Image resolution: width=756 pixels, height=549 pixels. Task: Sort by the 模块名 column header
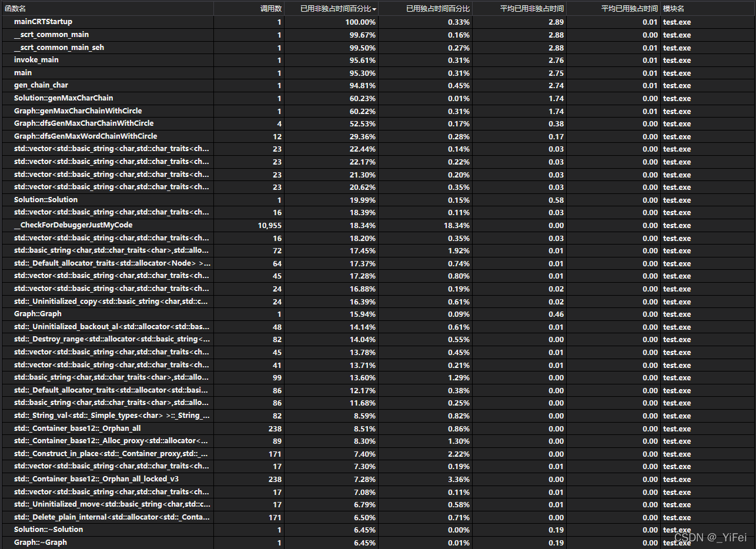708,9
